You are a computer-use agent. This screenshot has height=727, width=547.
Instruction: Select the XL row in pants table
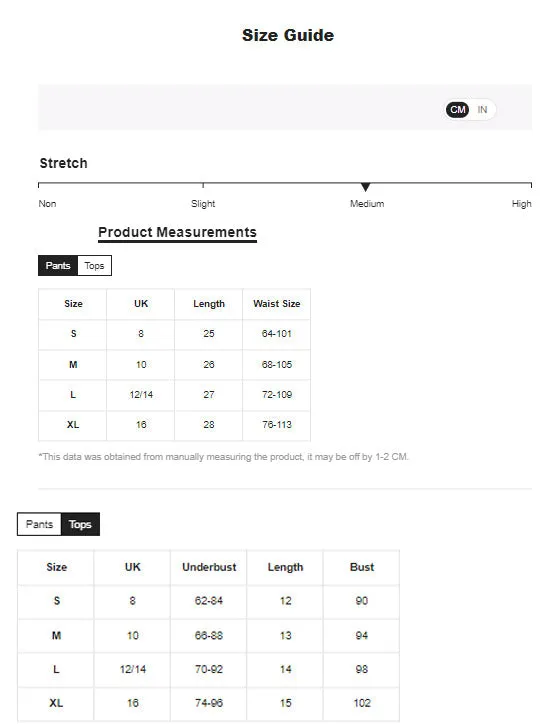[174, 425]
